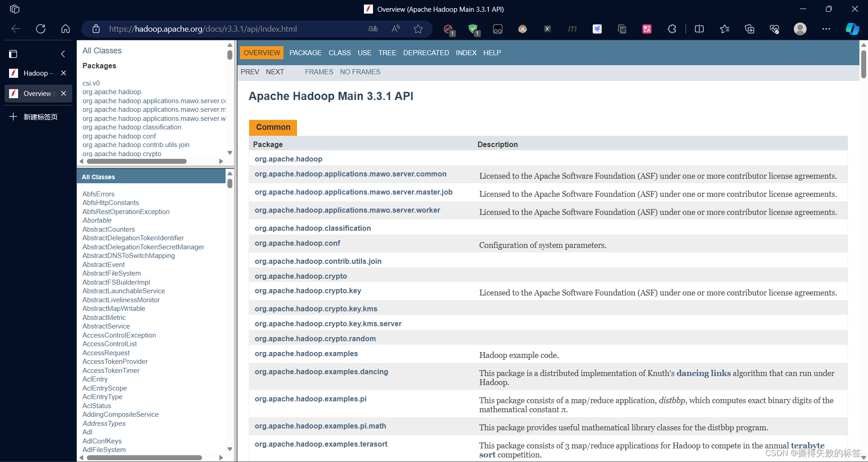Open All Classes link in packages frame

tap(102, 51)
